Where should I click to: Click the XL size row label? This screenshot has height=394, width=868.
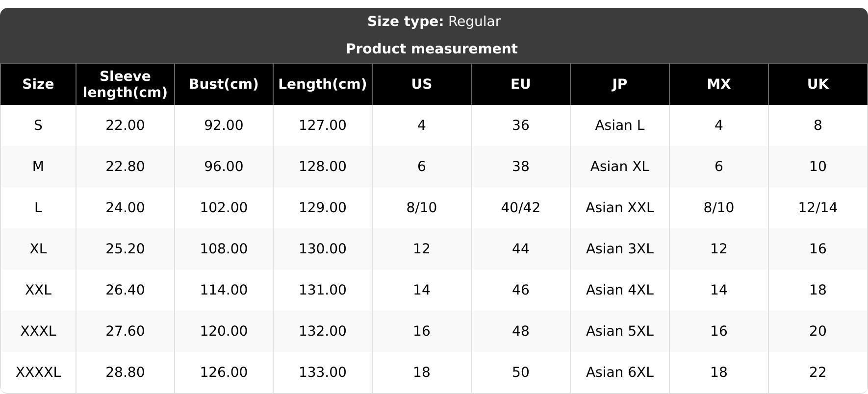pyautogui.click(x=38, y=249)
